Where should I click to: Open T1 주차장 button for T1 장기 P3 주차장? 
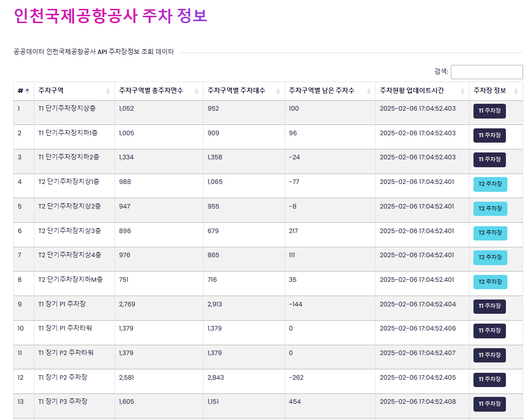490,404
